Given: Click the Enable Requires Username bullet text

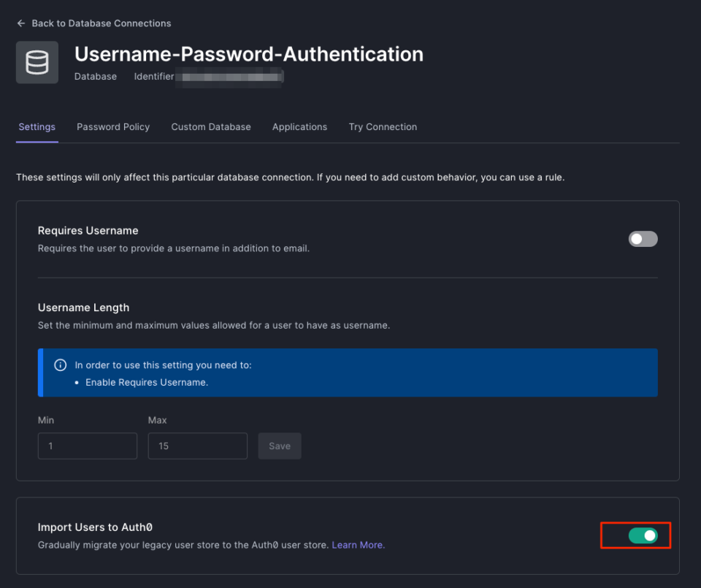Looking at the screenshot, I should click(146, 381).
